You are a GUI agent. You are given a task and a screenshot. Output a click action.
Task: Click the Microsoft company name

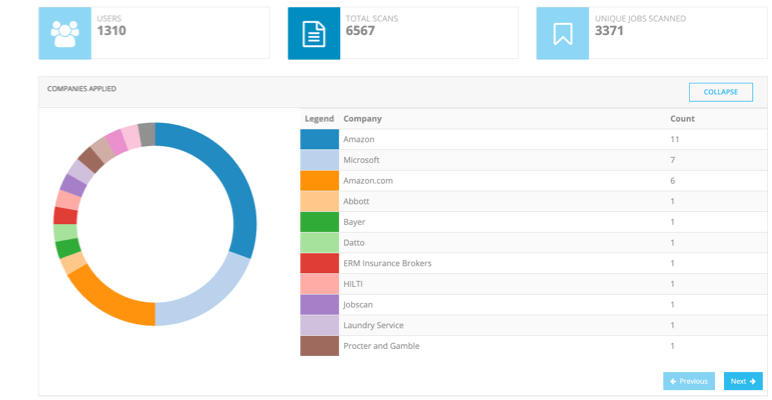(361, 160)
